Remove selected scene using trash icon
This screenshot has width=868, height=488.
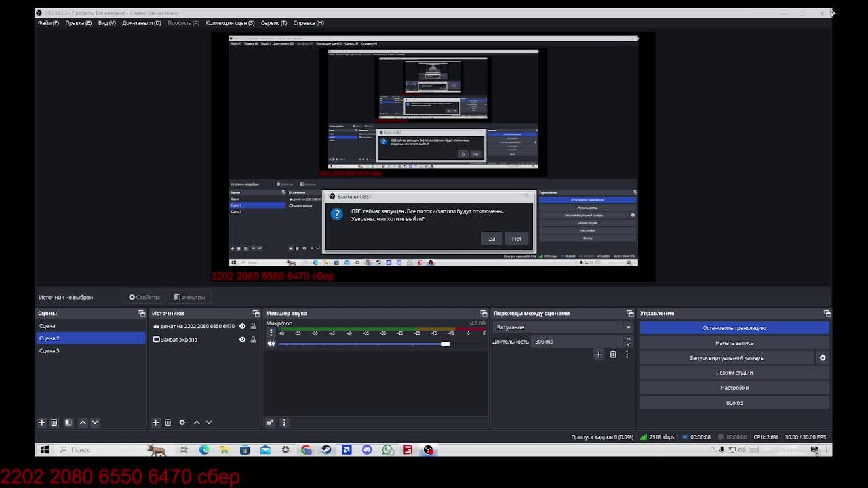pyautogui.click(x=54, y=422)
